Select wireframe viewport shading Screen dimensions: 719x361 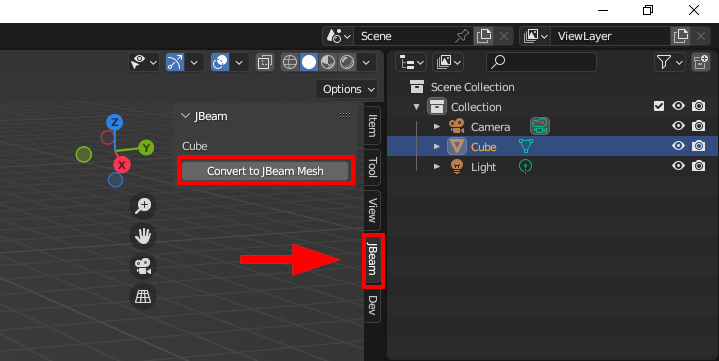(290, 62)
